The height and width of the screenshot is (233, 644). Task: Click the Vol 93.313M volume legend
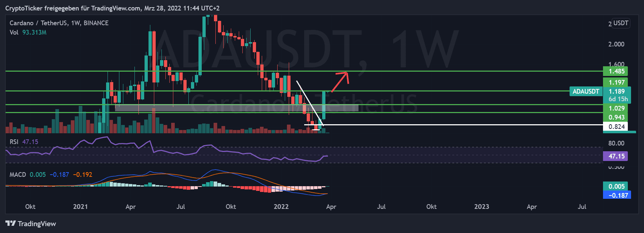(x=28, y=32)
